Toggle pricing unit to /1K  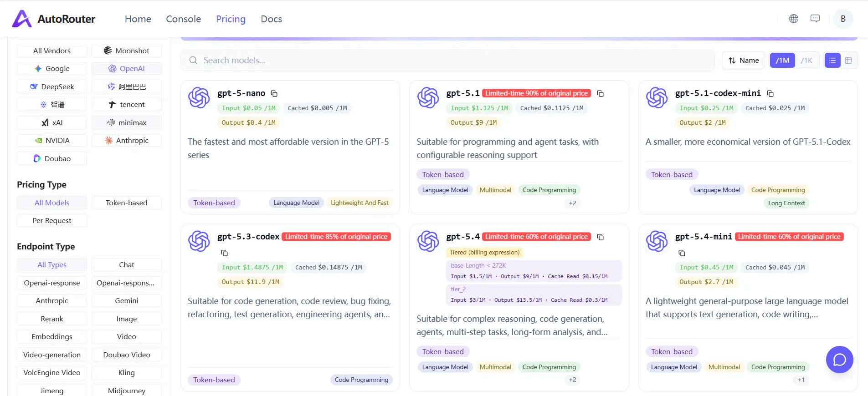[806, 61]
